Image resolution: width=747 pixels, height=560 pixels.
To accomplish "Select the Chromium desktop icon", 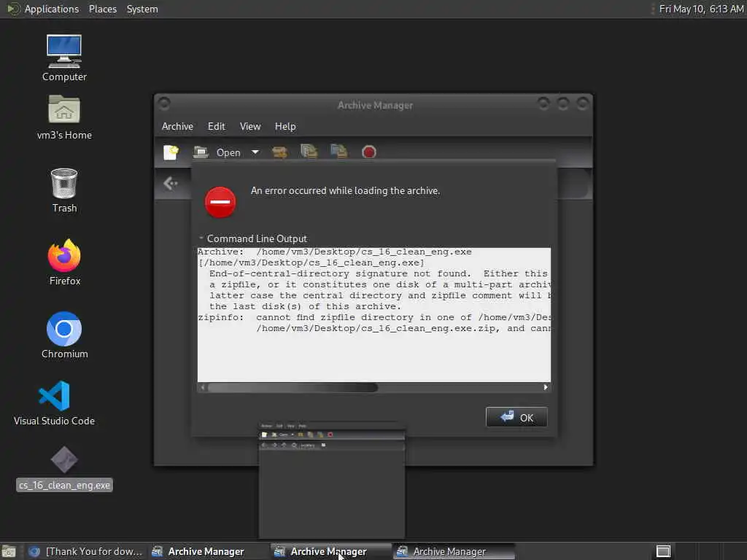I will coord(64,335).
